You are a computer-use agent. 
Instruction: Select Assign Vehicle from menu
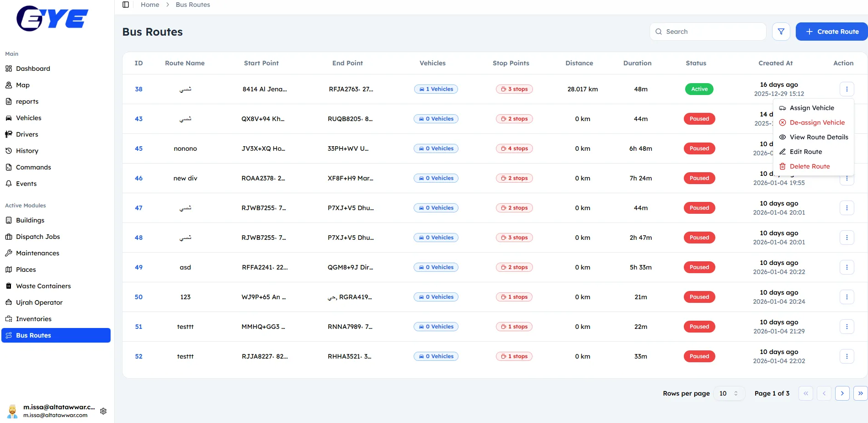click(x=812, y=108)
